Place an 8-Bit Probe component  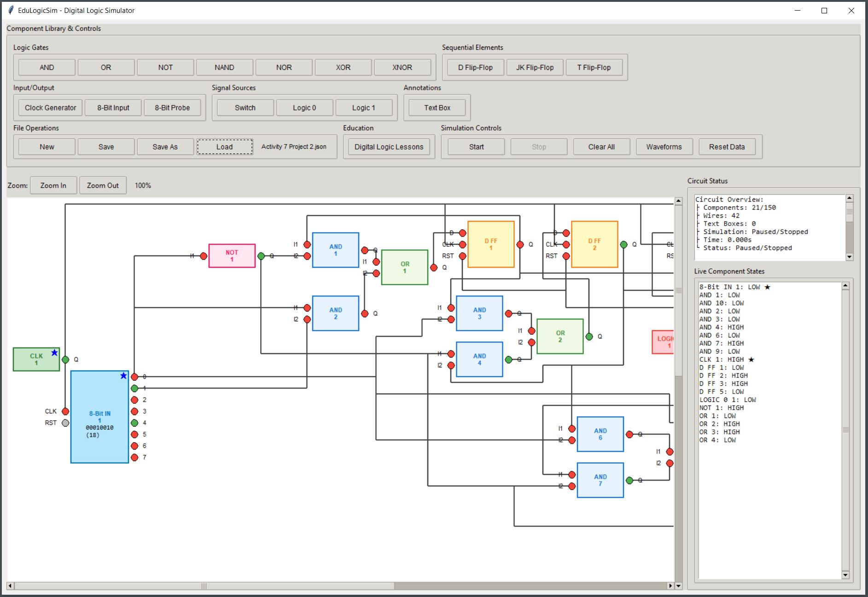tap(172, 108)
